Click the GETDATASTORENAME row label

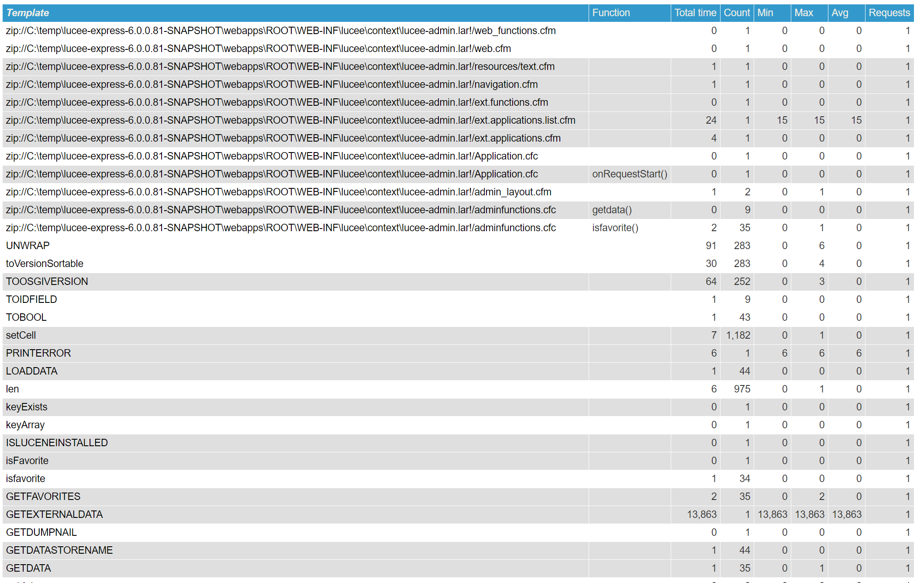(x=59, y=550)
